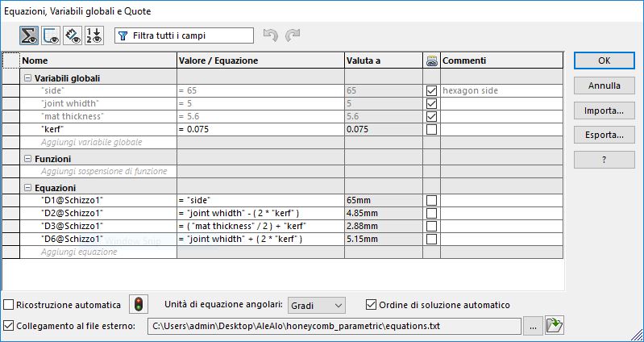Check link box for D1@Schizzo1 equation
Viewport: 644px width, 342px height.
(431, 201)
